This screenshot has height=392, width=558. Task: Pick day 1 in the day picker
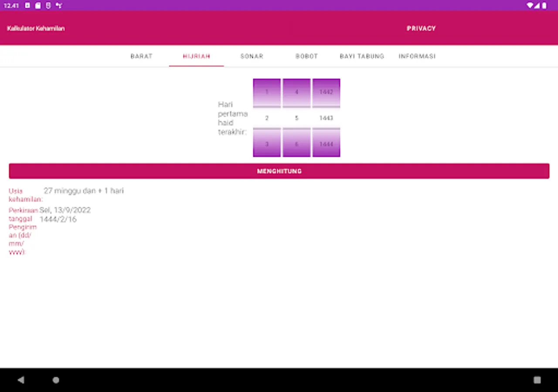tap(267, 92)
